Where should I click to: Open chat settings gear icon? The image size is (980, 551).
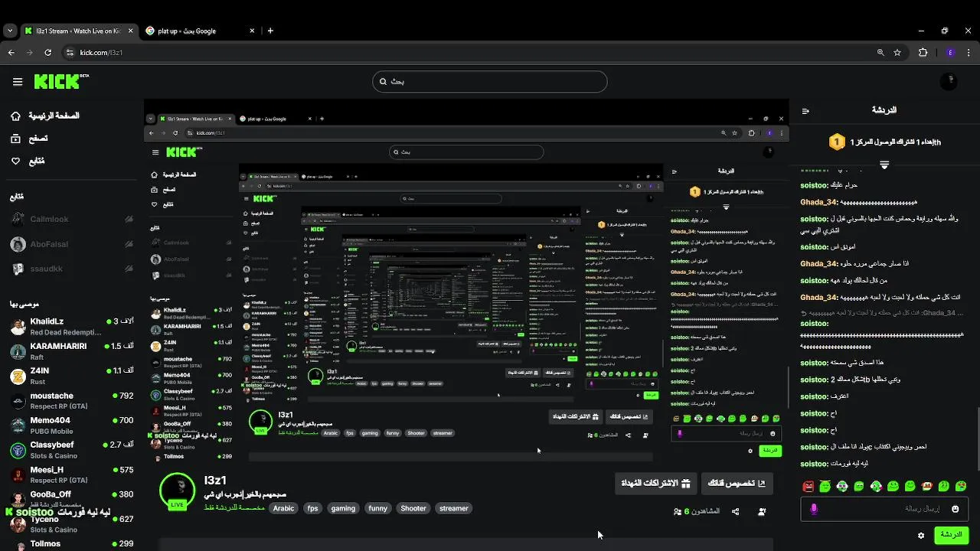click(x=921, y=536)
